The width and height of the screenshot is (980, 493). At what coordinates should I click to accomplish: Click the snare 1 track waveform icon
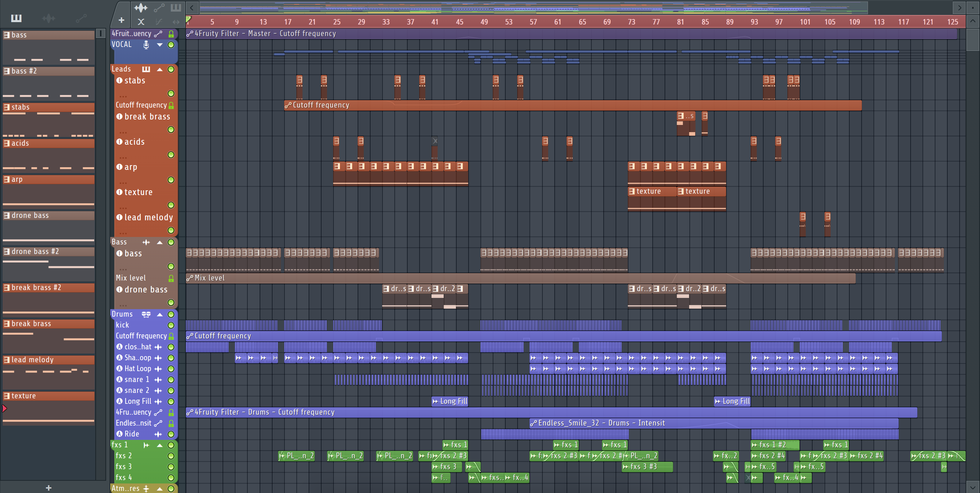[x=158, y=380]
